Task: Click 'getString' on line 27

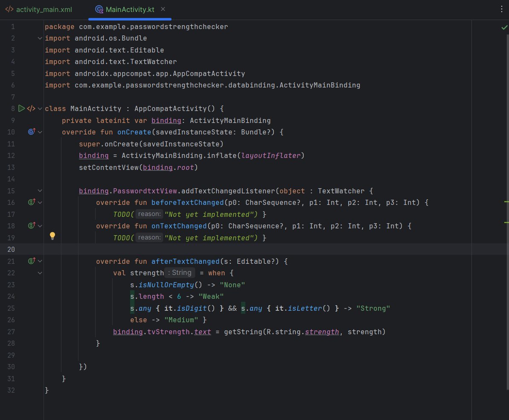Action: pyautogui.click(x=243, y=332)
